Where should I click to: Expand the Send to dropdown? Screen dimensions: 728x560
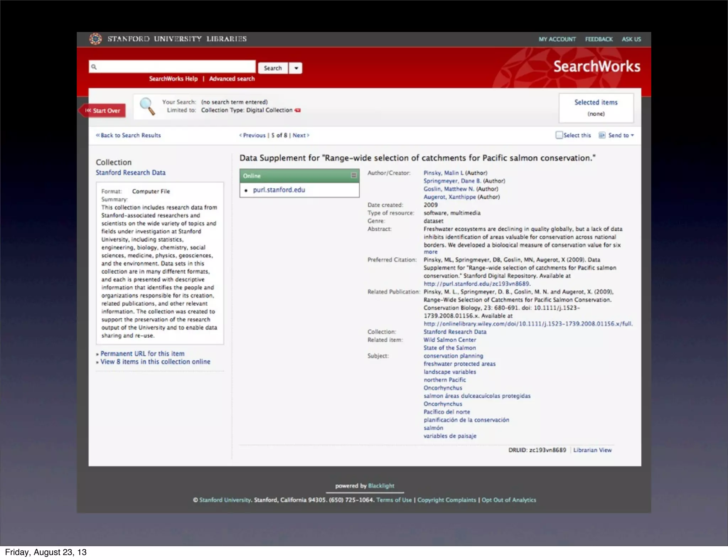[632, 135]
